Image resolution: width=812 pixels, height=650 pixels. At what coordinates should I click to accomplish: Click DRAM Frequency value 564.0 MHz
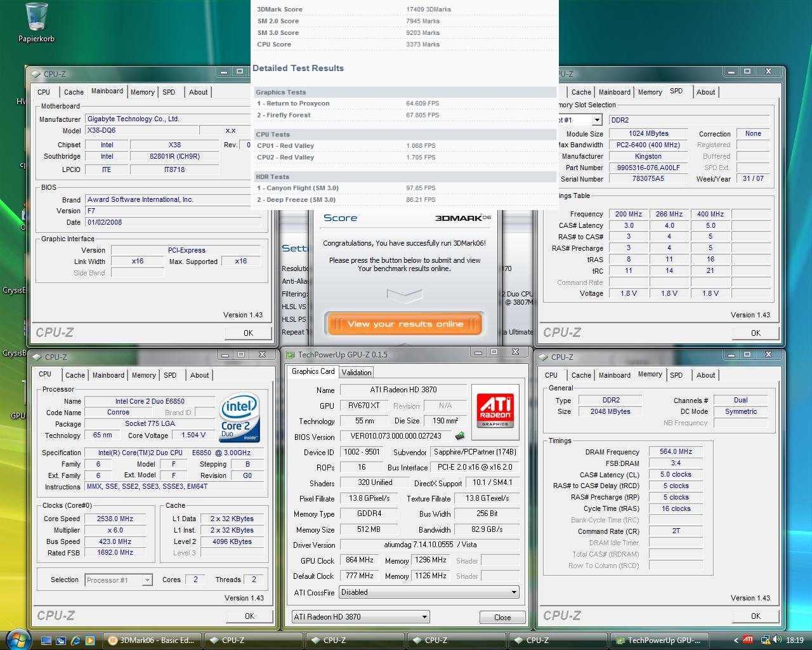(x=676, y=452)
